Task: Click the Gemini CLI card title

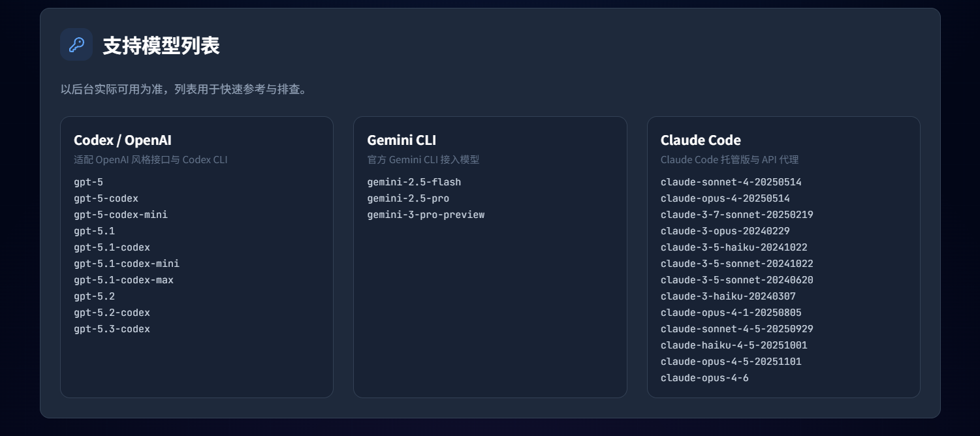Action: [x=402, y=140]
